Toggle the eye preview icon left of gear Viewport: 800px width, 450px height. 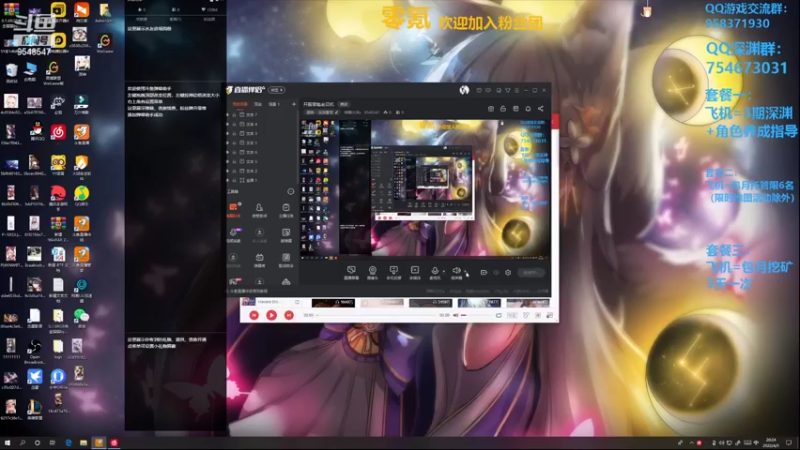496,272
